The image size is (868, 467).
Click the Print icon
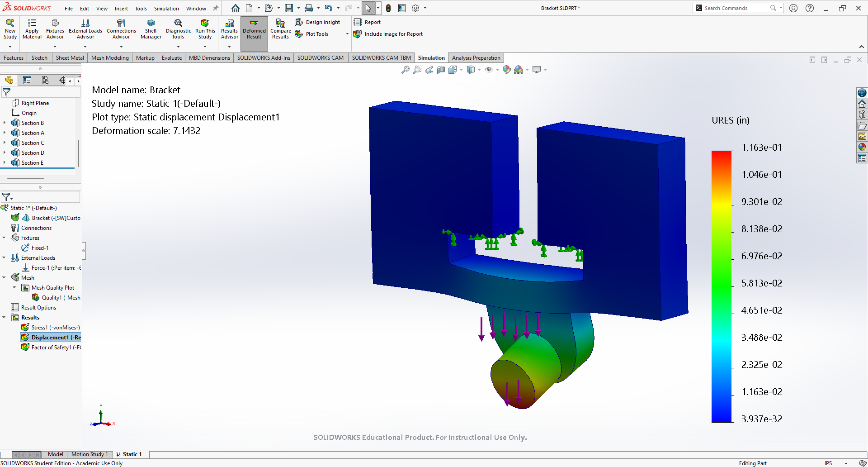[308, 8]
